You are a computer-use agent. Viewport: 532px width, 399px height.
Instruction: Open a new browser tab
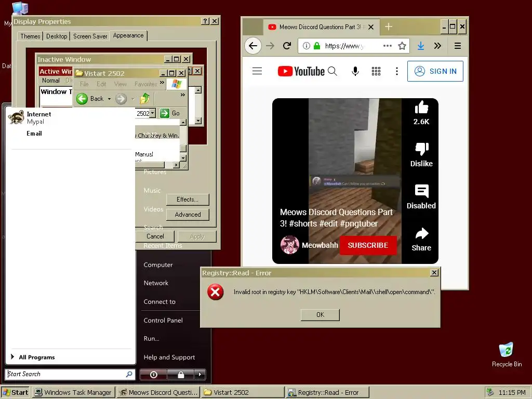click(389, 26)
